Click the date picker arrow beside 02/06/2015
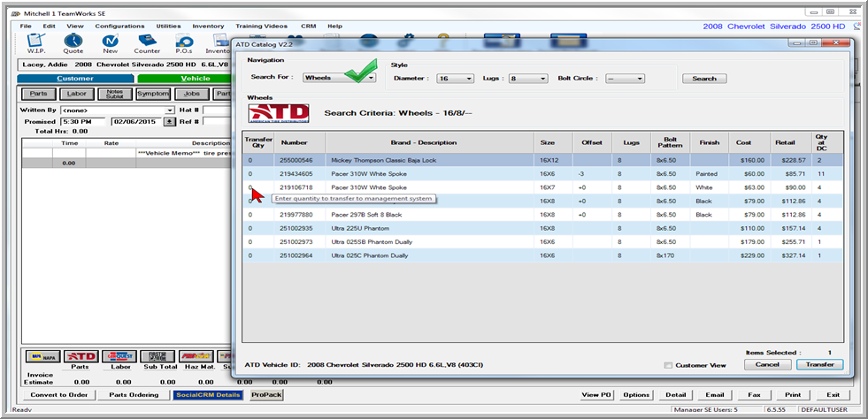 [x=169, y=122]
